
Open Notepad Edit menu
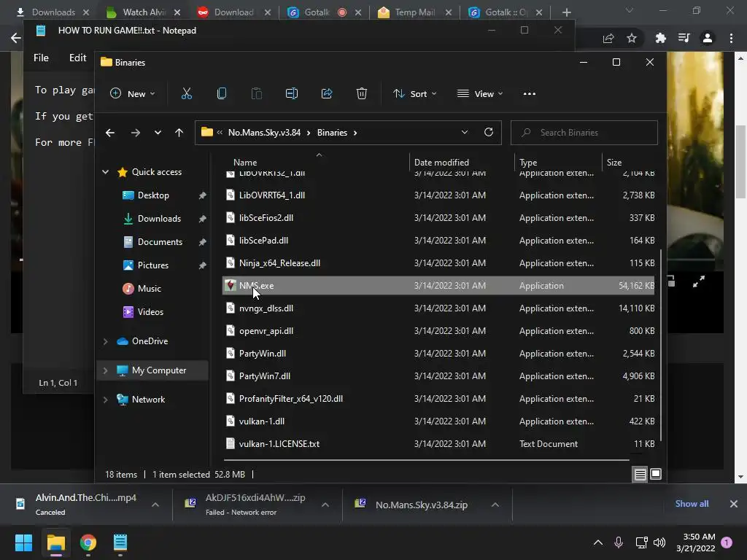[77, 58]
